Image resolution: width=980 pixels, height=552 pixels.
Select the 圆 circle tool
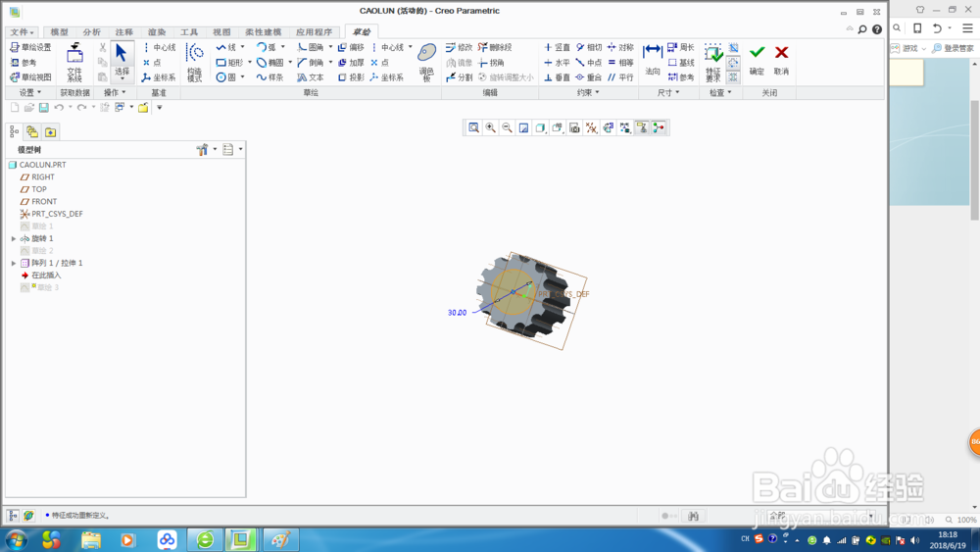tap(226, 77)
